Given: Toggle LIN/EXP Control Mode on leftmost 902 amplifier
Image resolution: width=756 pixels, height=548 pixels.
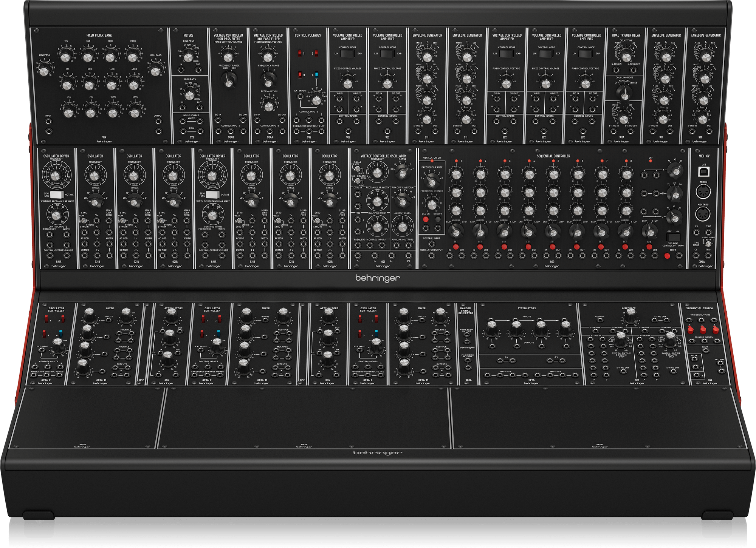Looking at the screenshot, I should point(347,53).
